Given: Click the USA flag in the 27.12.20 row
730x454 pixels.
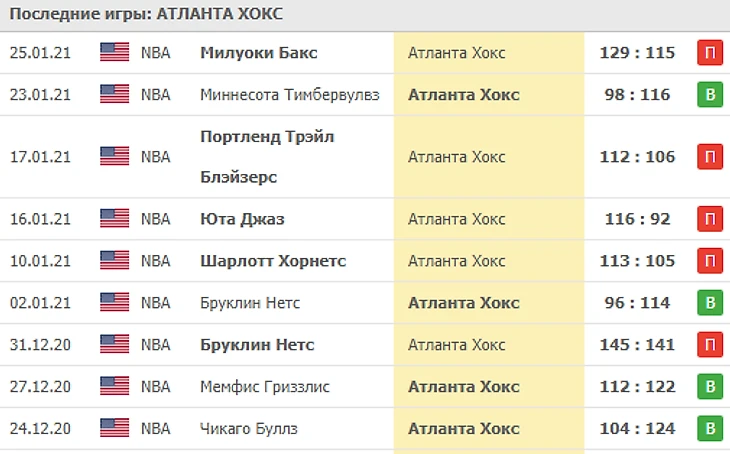Looking at the screenshot, I should click(115, 386).
